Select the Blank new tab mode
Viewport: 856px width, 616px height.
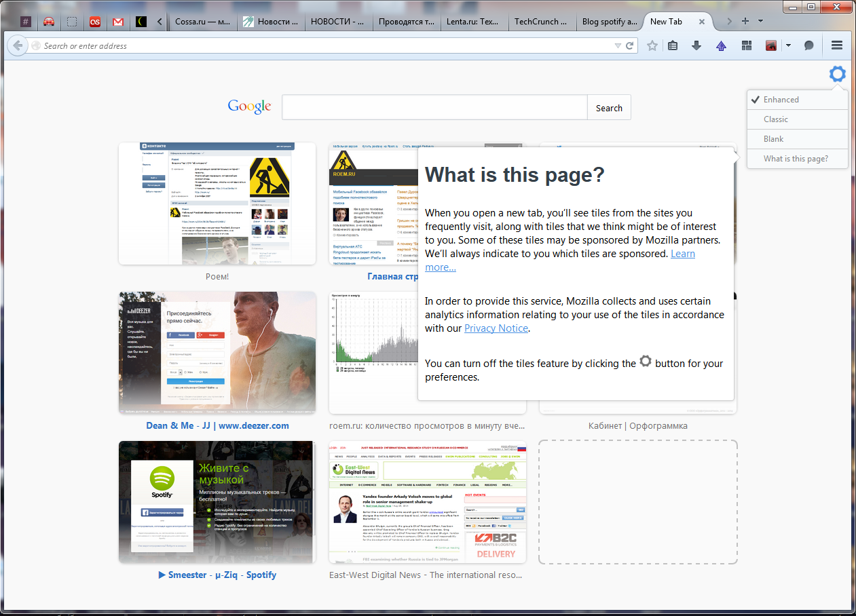797,139
